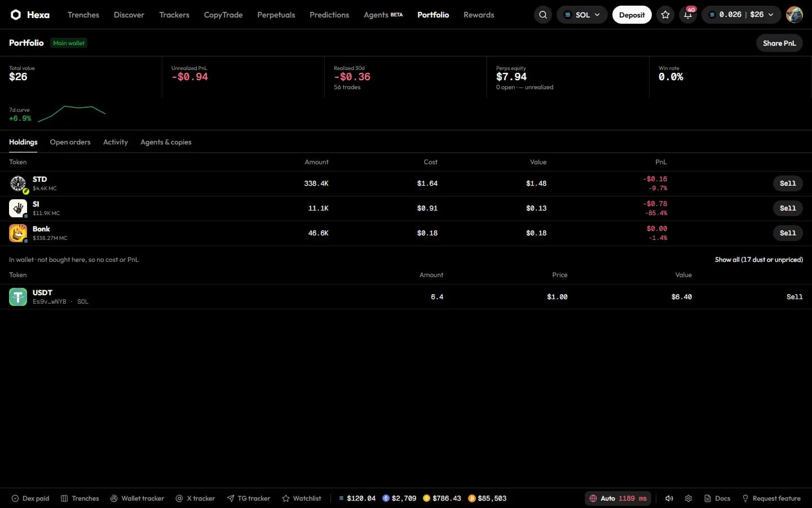
Task: Expand the SOL chain dropdown
Action: [x=582, y=15]
